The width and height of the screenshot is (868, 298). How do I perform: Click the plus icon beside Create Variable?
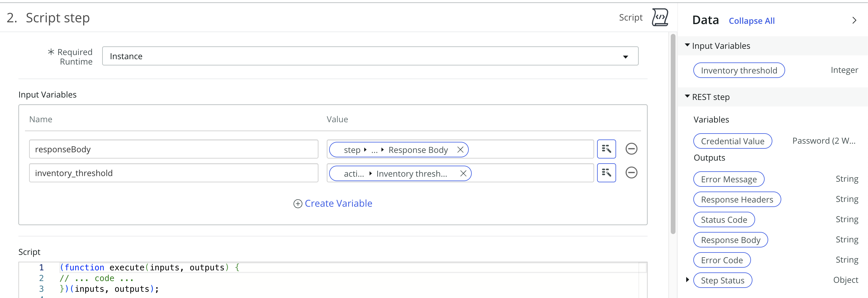point(298,203)
